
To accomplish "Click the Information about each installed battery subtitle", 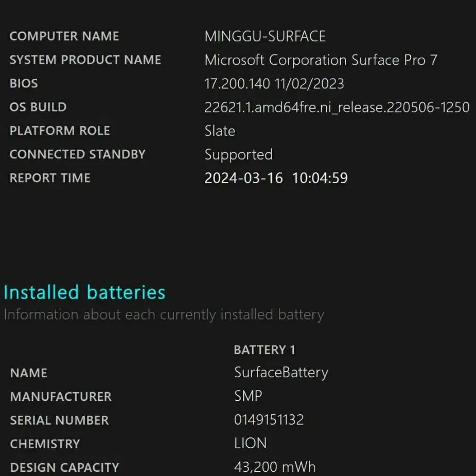I will [164, 315].
